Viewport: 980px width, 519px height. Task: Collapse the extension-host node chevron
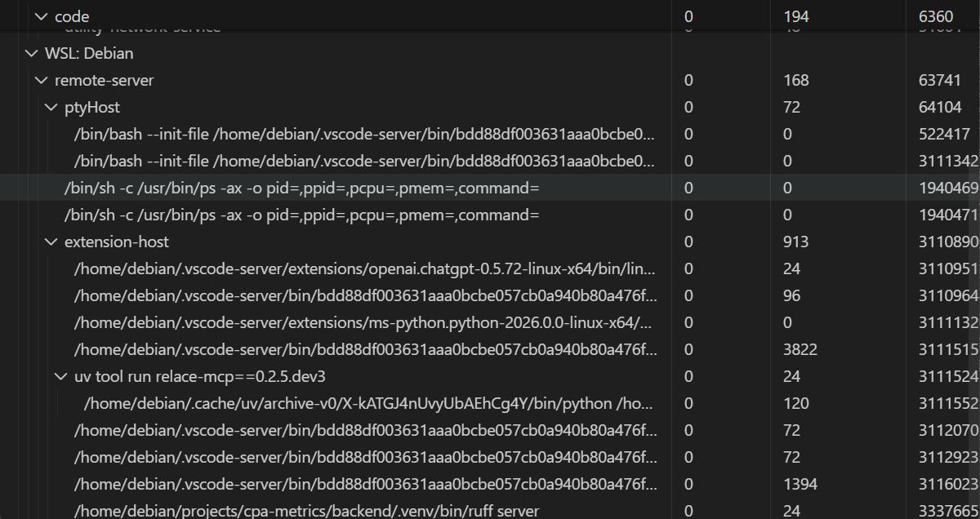[51, 242]
